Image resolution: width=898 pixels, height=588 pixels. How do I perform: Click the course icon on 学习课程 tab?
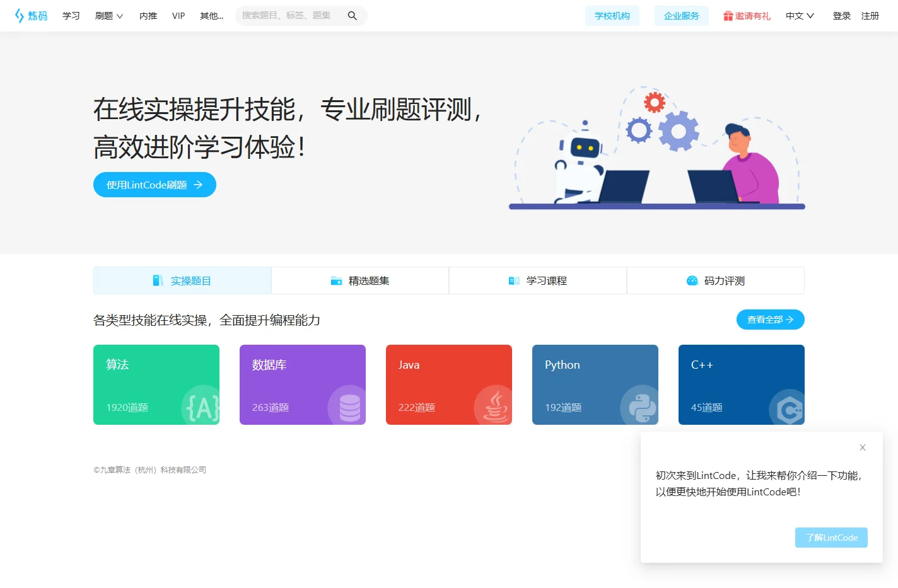514,280
